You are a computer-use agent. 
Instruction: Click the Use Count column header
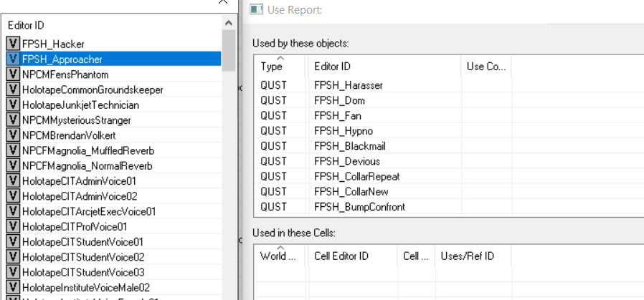pos(486,66)
